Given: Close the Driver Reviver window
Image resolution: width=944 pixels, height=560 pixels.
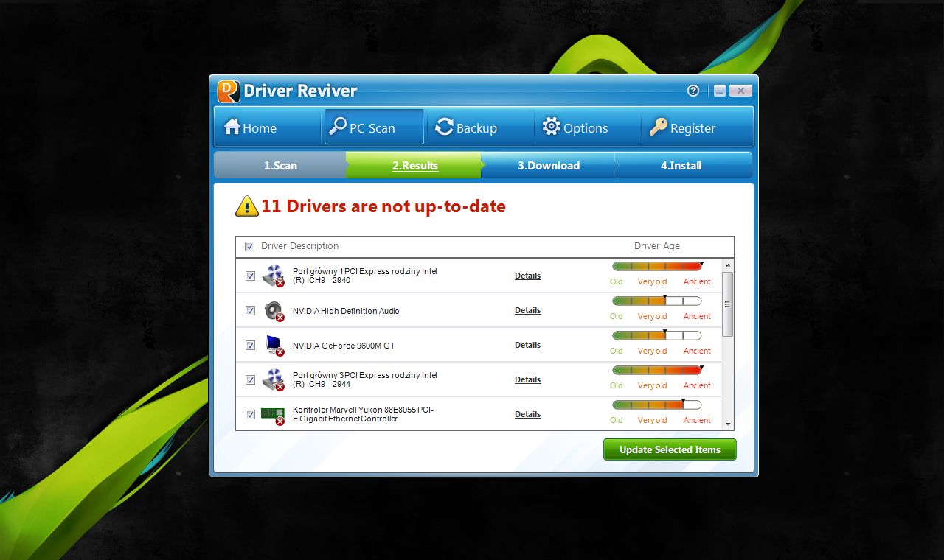Looking at the screenshot, I should (x=740, y=91).
